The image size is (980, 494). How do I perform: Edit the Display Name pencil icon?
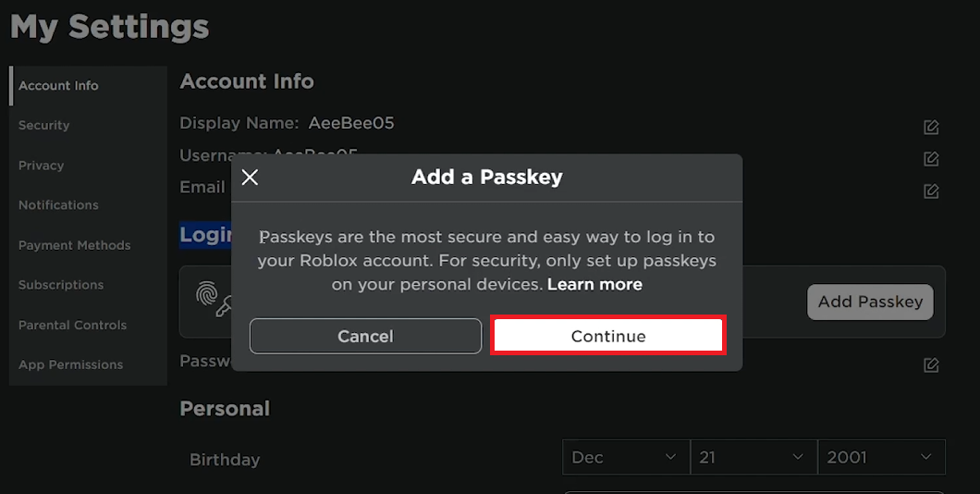931,127
